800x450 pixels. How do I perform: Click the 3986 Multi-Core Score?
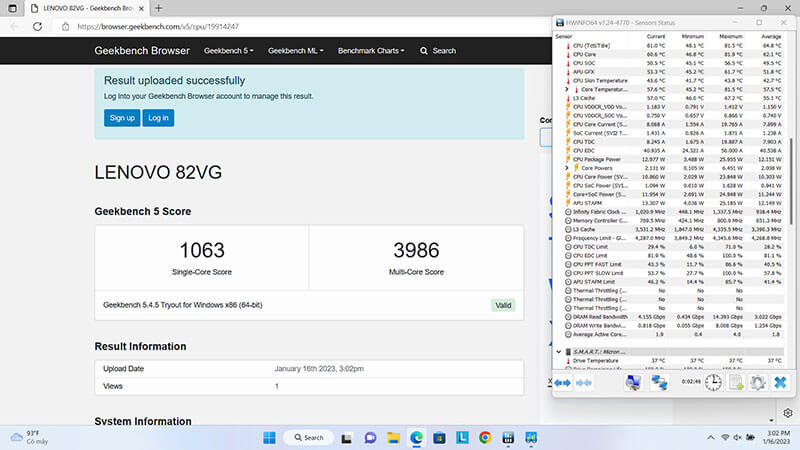(x=416, y=251)
